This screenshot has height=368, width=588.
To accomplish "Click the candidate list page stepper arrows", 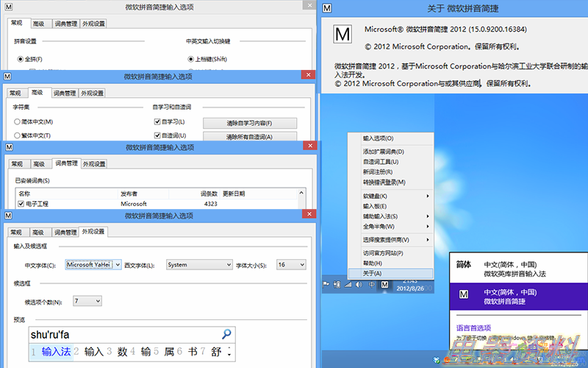I will coord(228,352).
